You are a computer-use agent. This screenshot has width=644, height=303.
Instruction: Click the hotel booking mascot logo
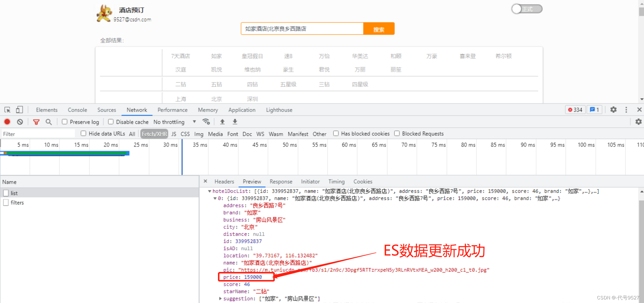pyautogui.click(x=104, y=13)
